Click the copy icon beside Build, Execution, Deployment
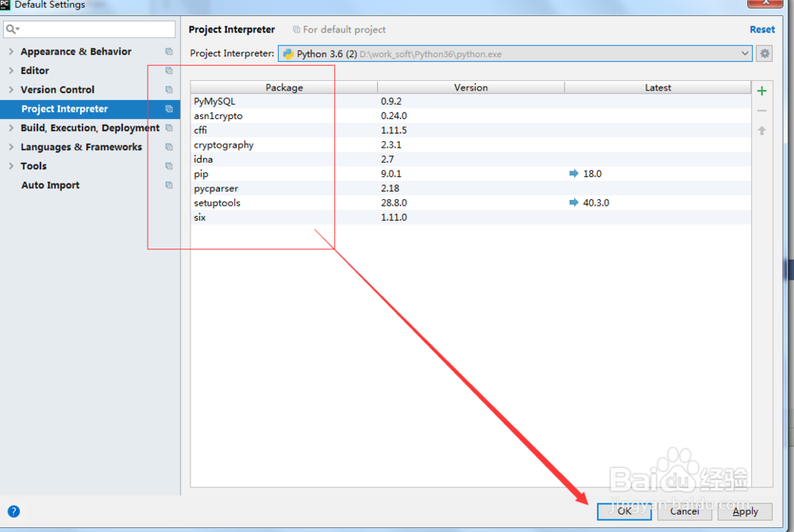This screenshot has width=794, height=532. 169,128
